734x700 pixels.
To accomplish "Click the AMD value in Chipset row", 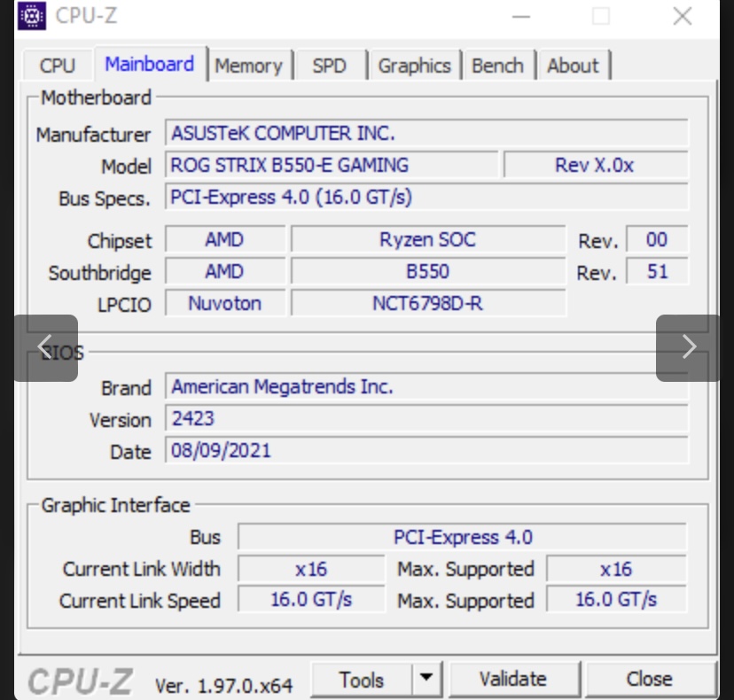I will tap(225, 239).
